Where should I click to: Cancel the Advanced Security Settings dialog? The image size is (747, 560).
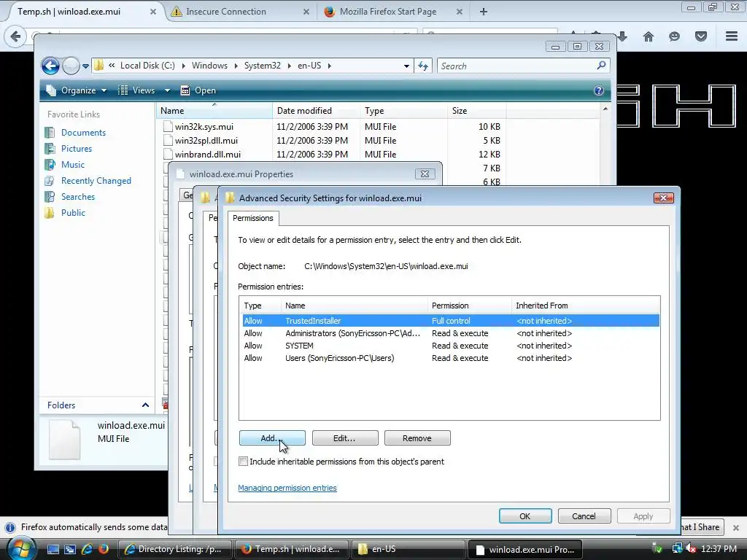pyautogui.click(x=584, y=516)
